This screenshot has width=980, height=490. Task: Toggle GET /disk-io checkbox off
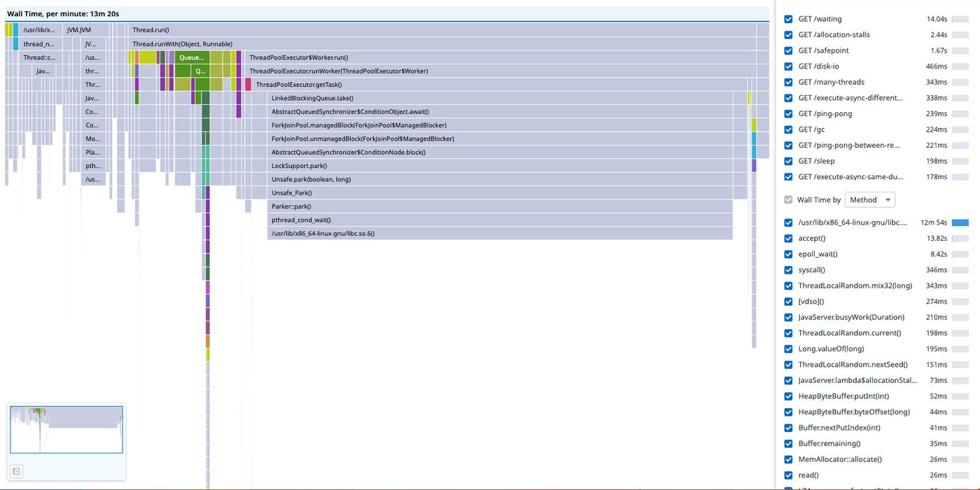click(x=788, y=66)
